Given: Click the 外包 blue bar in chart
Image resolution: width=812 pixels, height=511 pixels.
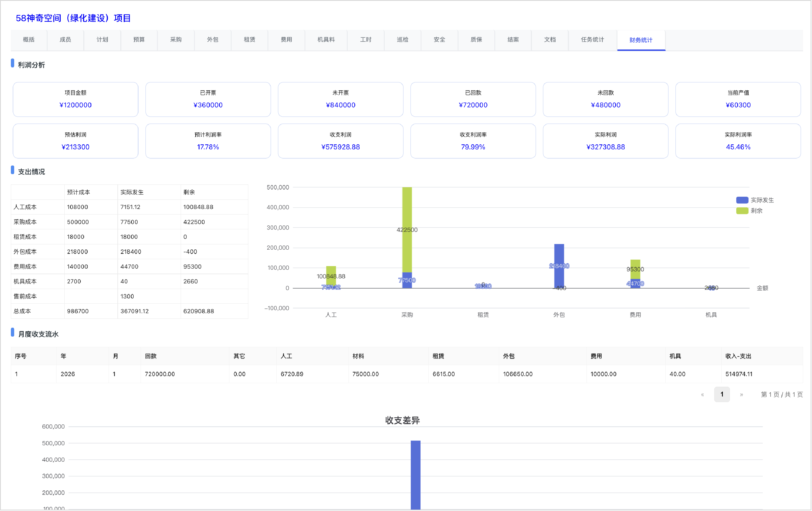Looking at the screenshot, I should [559, 266].
